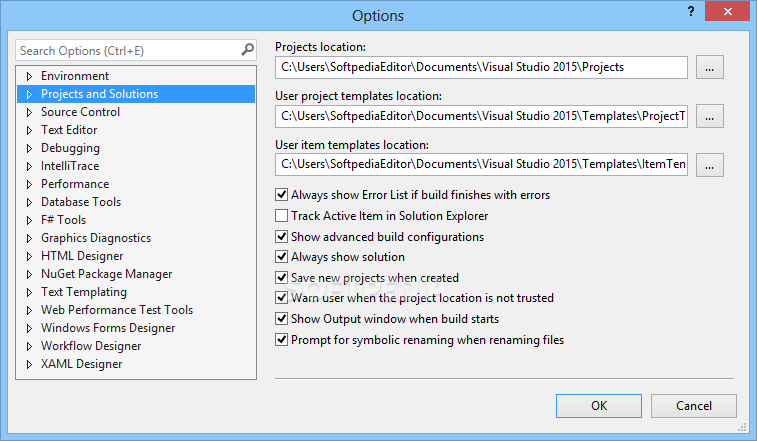Viewport: 757px width, 441px height.
Task: Browse for User project templates location
Action: point(709,116)
